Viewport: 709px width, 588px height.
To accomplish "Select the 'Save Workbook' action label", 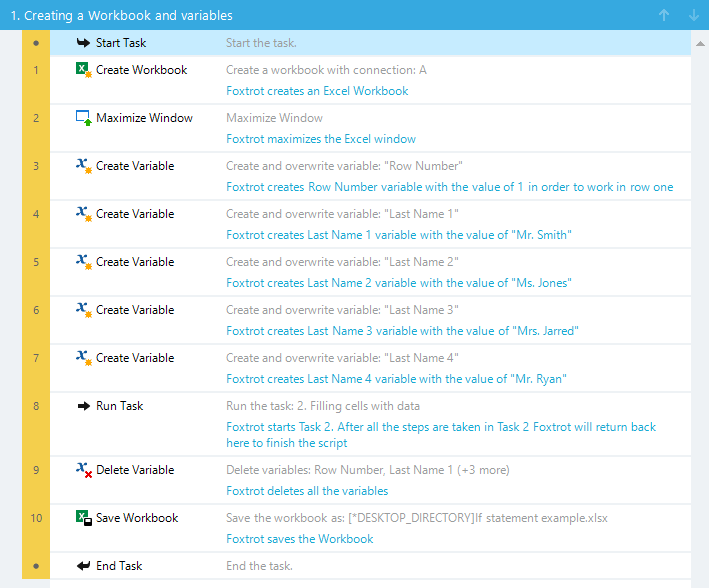I will click(137, 518).
